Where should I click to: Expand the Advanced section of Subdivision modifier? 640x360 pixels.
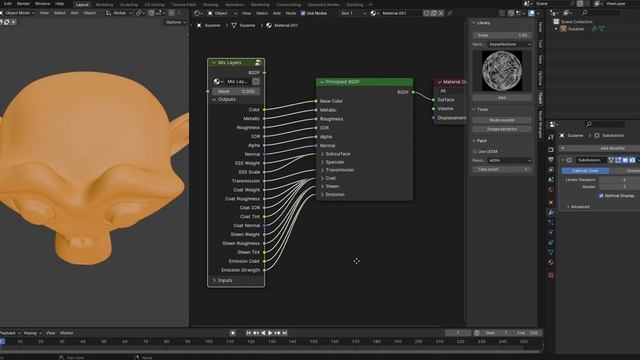tap(568, 207)
